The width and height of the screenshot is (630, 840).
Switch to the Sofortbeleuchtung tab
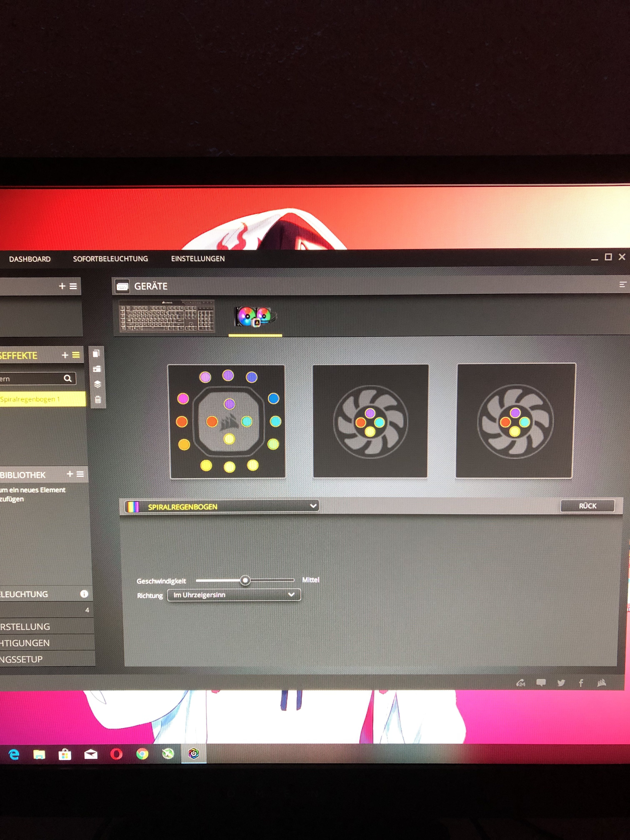coord(110,259)
